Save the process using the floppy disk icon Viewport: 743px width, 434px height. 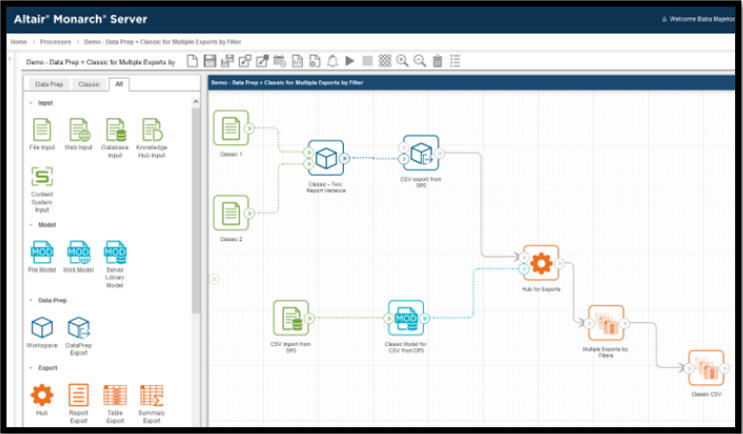tap(210, 61)
